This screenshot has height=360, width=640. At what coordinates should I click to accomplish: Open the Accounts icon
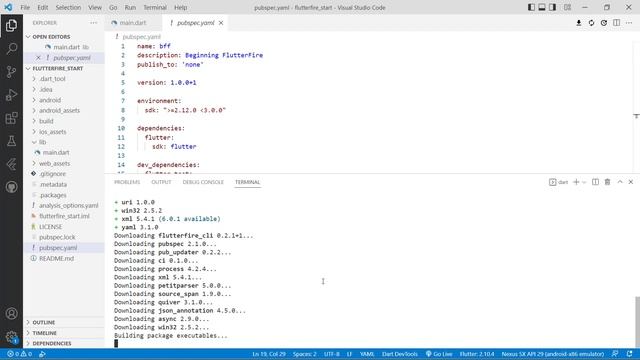click(x=11, y=313)
